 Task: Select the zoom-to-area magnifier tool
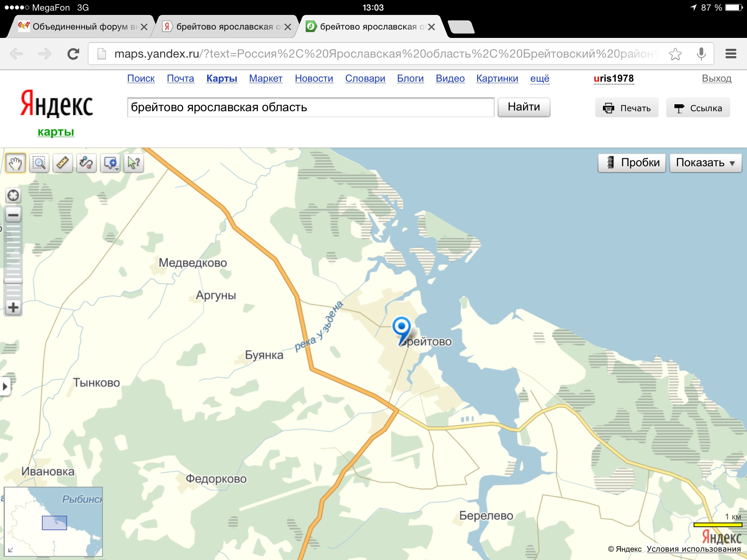[39, 163]
